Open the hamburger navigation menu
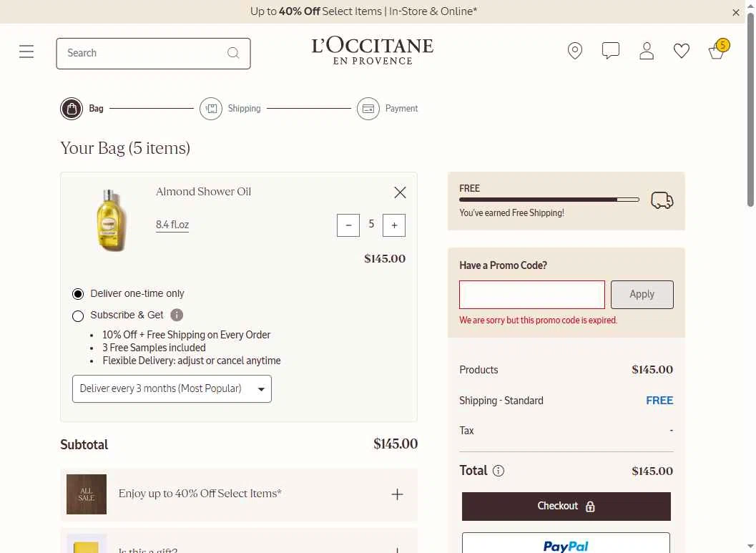Screen dimensions: 756x553 (26, 52)
